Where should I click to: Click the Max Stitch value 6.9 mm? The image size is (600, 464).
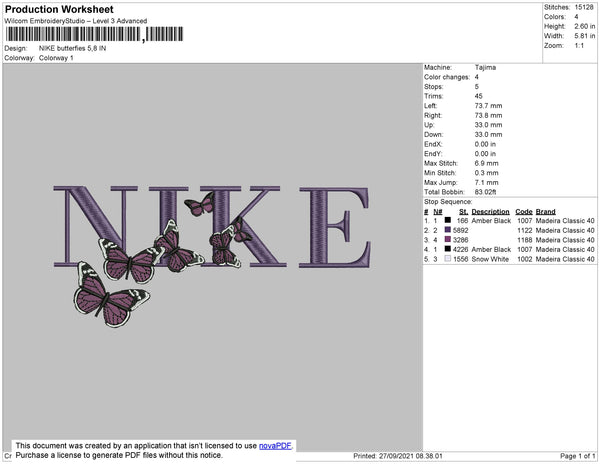[x=486, y=163]
